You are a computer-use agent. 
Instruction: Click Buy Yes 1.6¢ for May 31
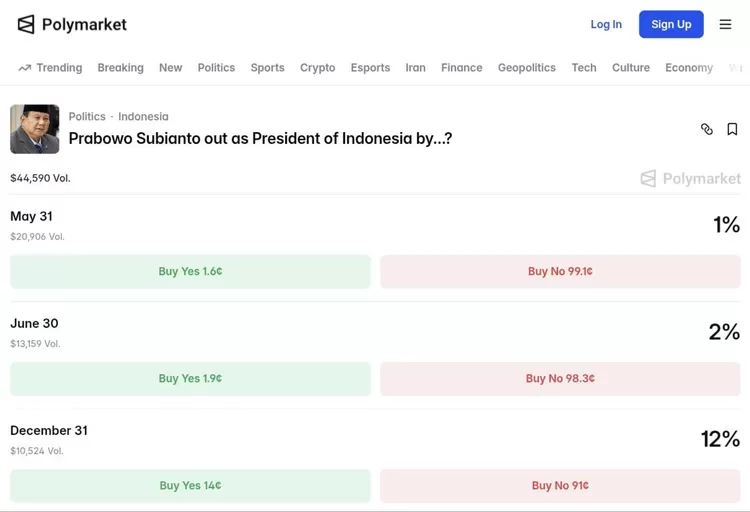190,271
